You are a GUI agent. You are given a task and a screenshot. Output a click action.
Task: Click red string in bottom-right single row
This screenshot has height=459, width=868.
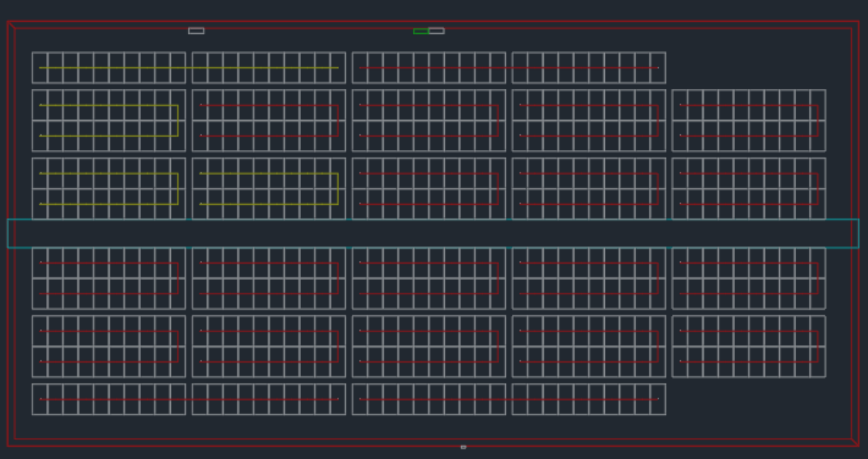(x=509, y=399)
